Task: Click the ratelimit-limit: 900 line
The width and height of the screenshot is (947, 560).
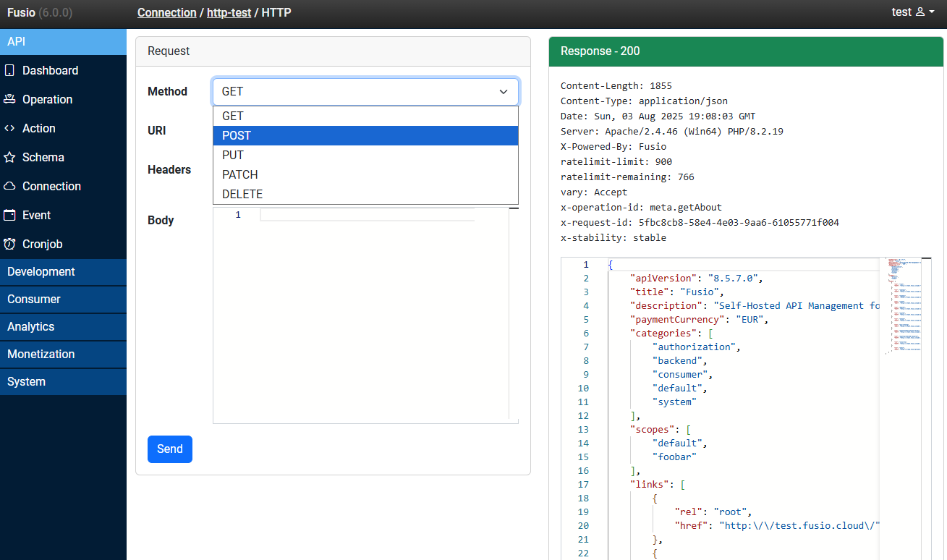Action: (x=616, y=161)
